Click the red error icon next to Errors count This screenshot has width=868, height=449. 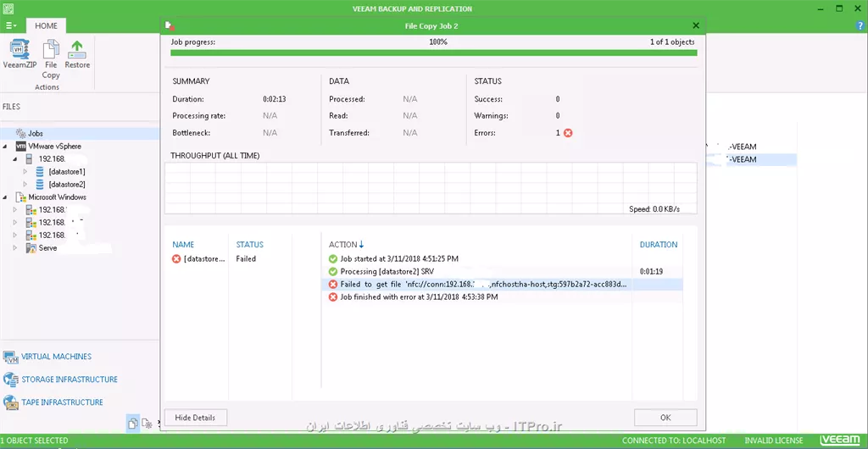pos(568,133)
